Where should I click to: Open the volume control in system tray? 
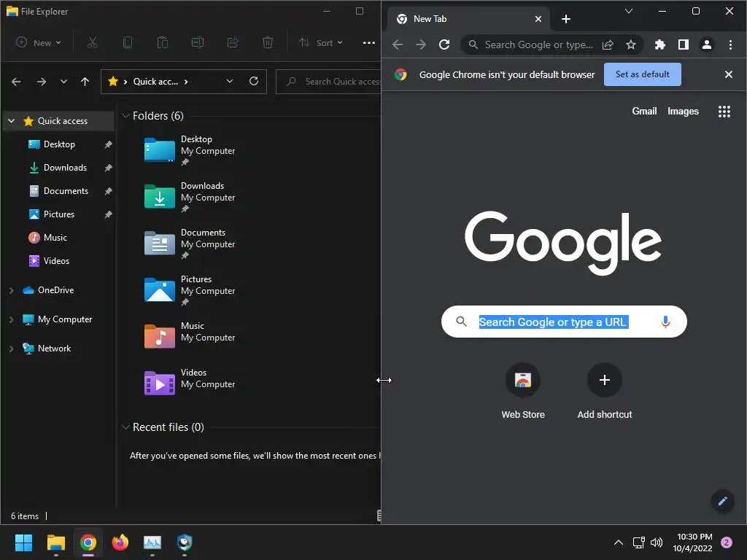click(657, 542)
